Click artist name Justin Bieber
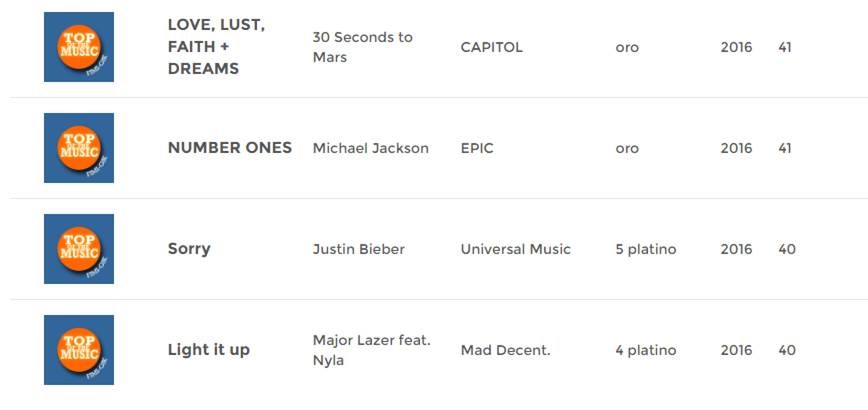Image resolution: width=868 pixels, height=410 pixels. point(359,249)
